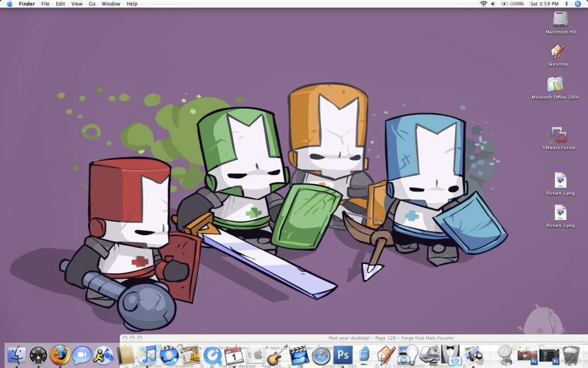Screen dimensions: 588x368
Task: Open the Help menu
Action: 132,4
